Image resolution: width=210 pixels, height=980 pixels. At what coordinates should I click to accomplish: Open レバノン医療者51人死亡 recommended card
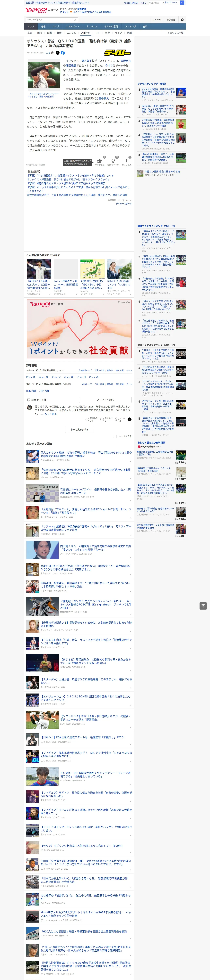coord(66,277)
